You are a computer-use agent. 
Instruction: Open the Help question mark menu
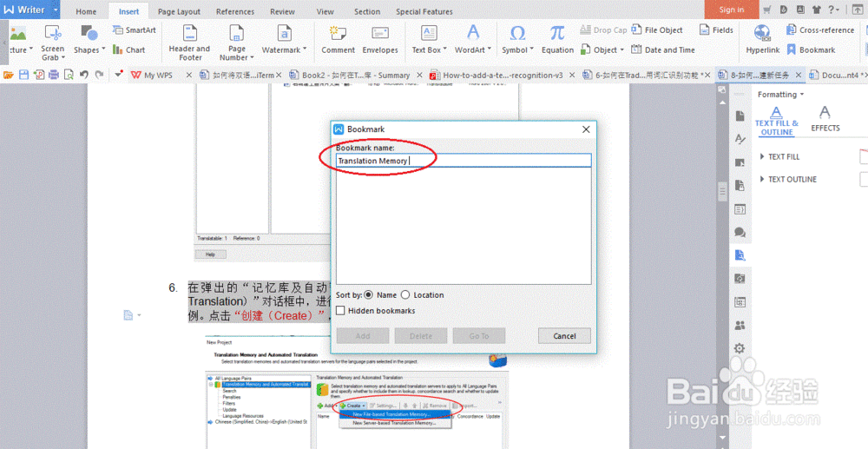(x=833, y=10)
